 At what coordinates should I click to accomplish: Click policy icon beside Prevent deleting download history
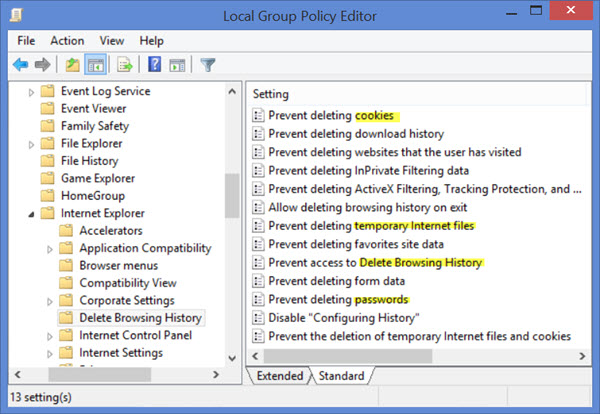258,134
